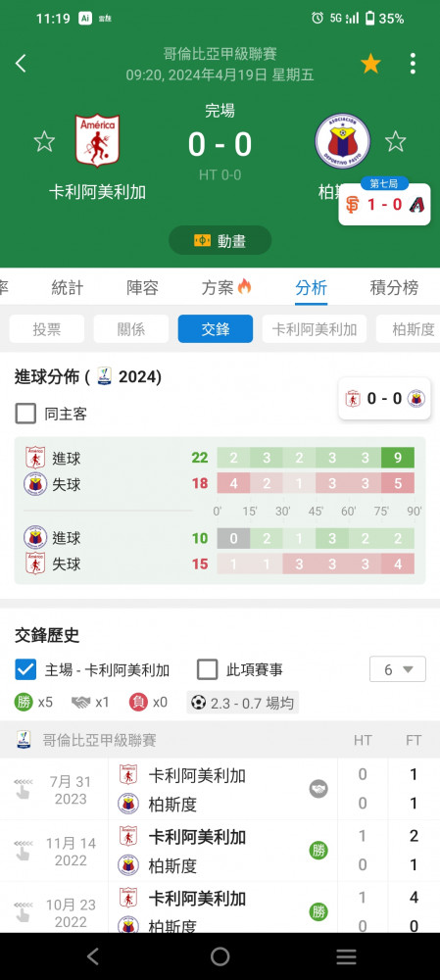
Task: Enable the 同主客 checkbox
Action: (25, 414)
